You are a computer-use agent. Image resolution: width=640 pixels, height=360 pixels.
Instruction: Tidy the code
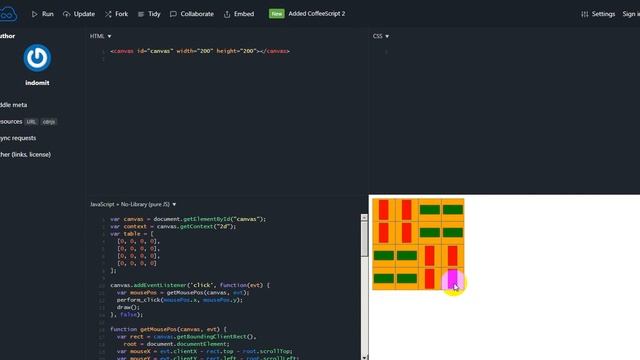pos(149,14)
